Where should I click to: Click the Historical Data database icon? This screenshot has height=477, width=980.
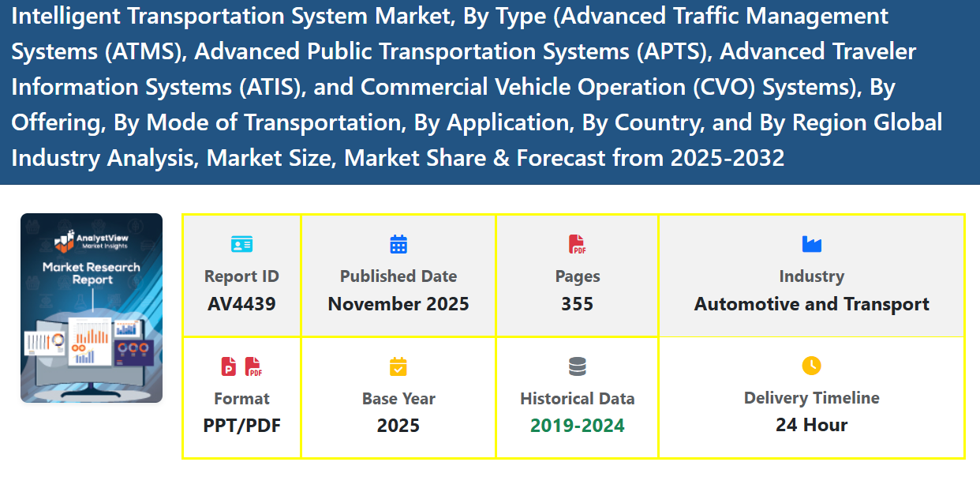pos(577,366)
